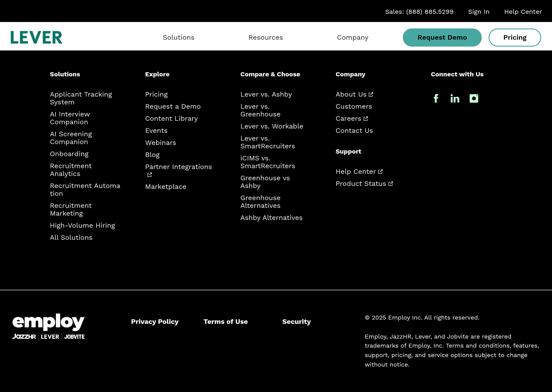Viewport: 552px width, 392px height.
Task: Open the Solutions navigation menu
Action: [179, 37]
